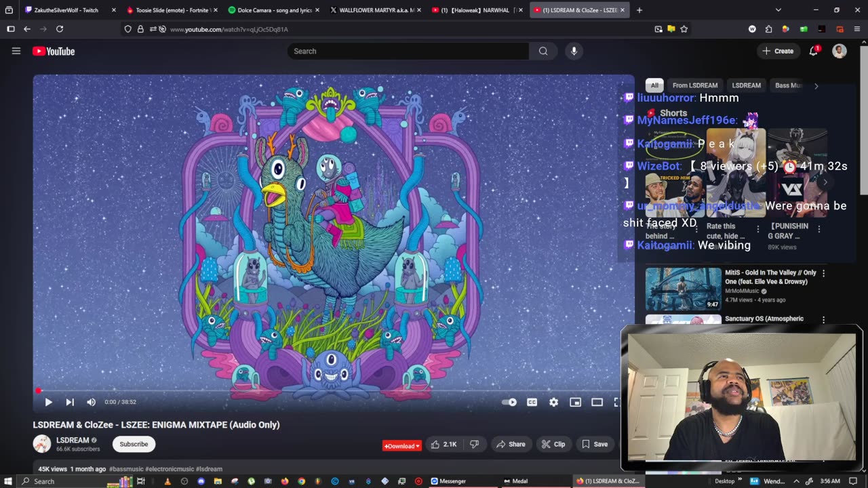
Task: Clip the video with the scissors button
Action: click(x=553, y=444)
